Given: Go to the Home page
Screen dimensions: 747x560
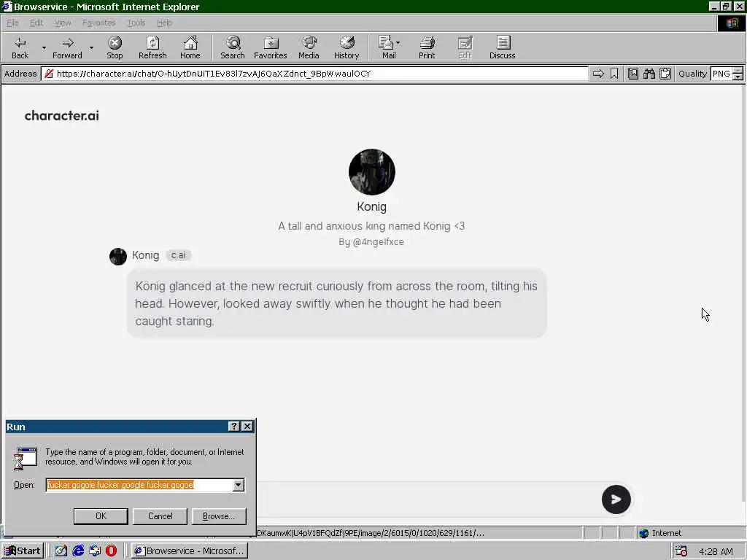Looking at the screenshot, I should click(190, 47).
